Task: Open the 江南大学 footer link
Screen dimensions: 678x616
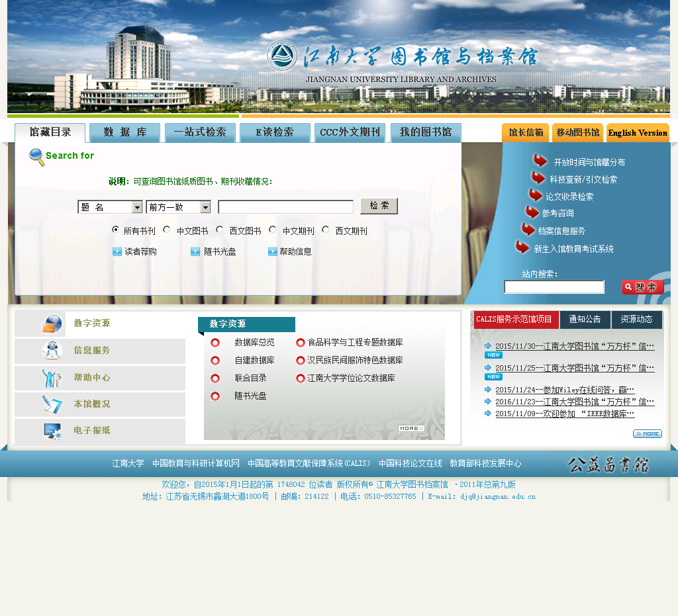Action: 128,464
